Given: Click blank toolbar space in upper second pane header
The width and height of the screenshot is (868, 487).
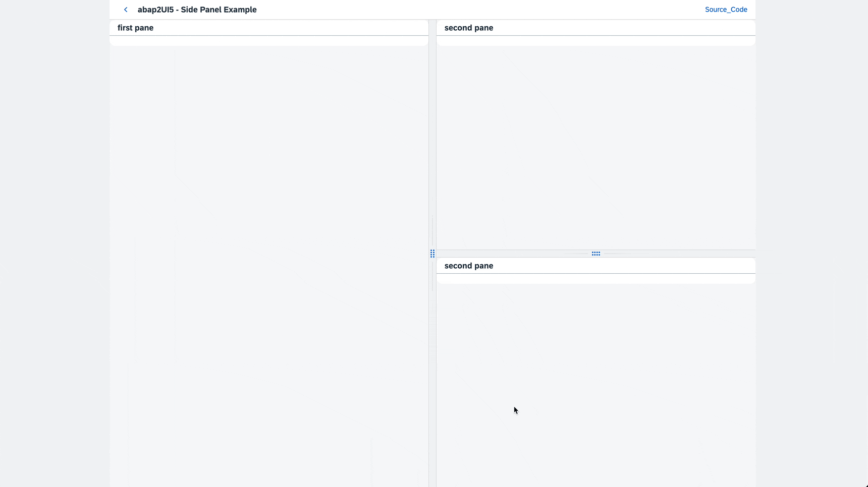Looking at the screenshot, I should (631, 28).
